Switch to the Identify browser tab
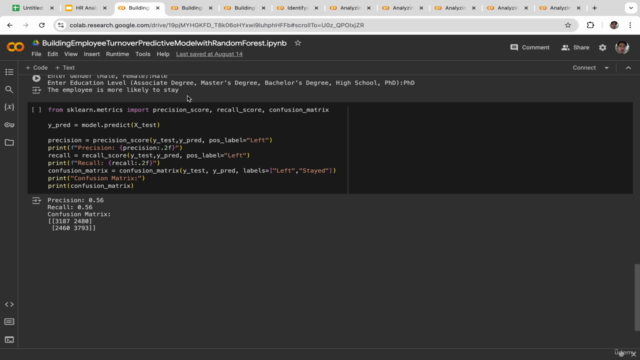 pos(297,8)
